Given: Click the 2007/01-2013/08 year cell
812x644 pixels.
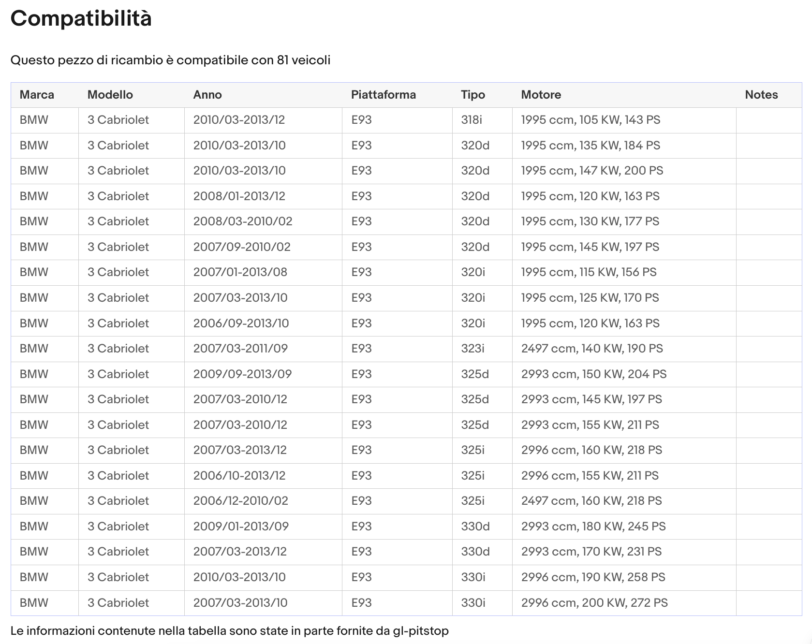Looking at the screenshot, I should point(263,273).
